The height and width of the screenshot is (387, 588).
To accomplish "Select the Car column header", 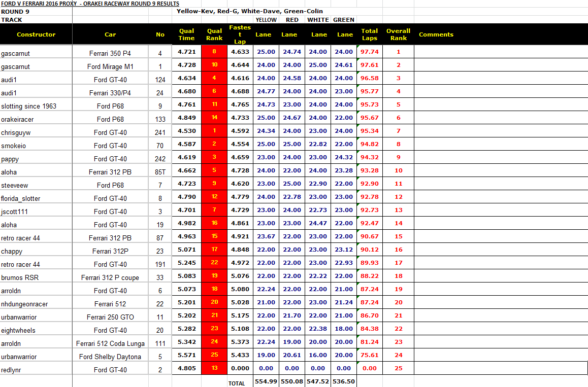I will [x=110, y=34].
